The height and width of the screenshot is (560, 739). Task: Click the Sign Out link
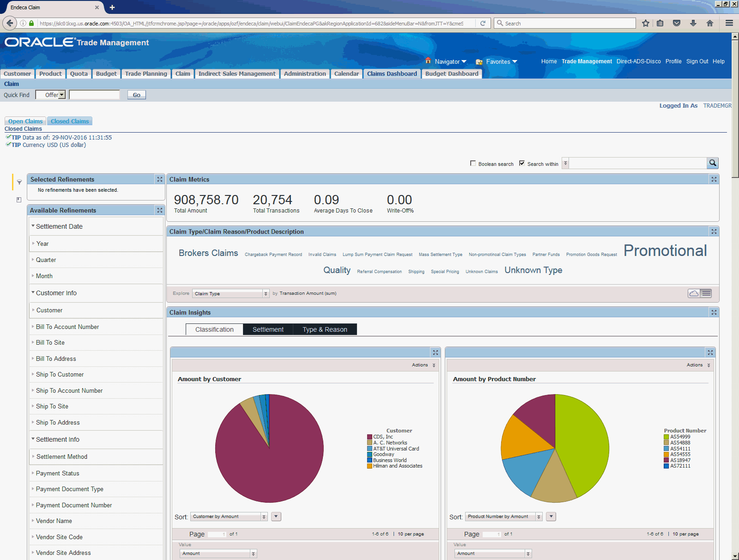pos(697,61)
